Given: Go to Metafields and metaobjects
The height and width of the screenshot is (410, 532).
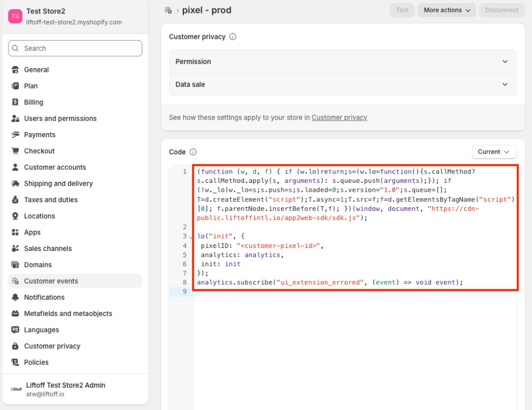Looking at the screenshot, I should [x=68, y=313].
